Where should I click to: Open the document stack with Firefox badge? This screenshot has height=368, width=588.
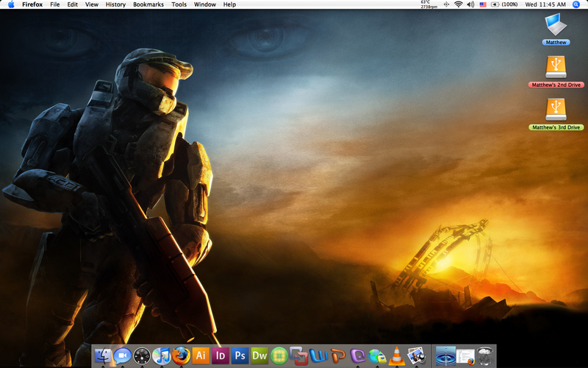point(465,356)
